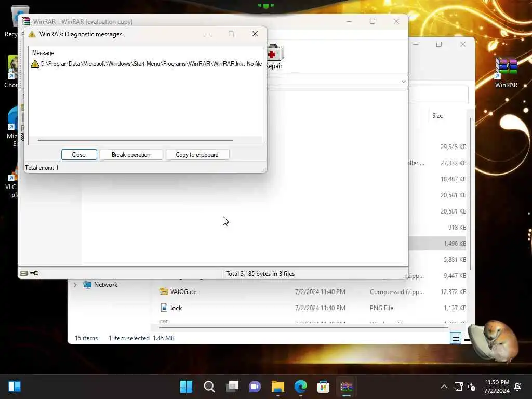Image resolution: width=532 pixels, height=399 pixels.
Task: Open notification bell in tray
Action: point(518,387)
